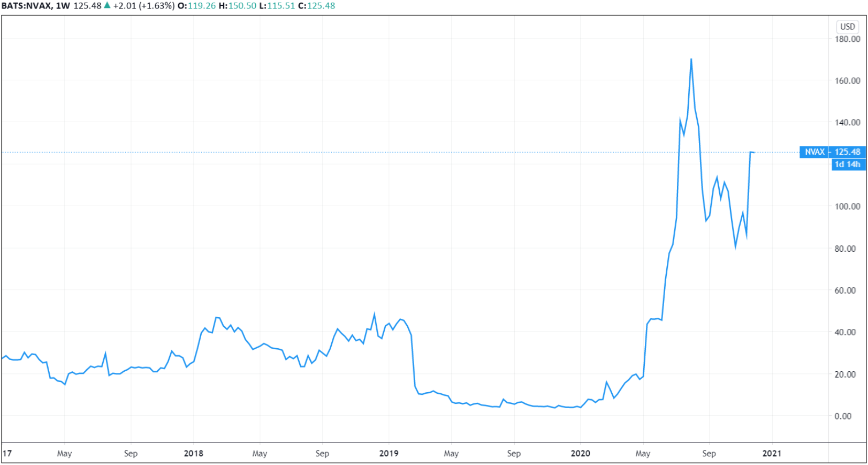Click the 17 label on time axis
This screenshot has width=868, height=465.
click(x=7, y=453)
